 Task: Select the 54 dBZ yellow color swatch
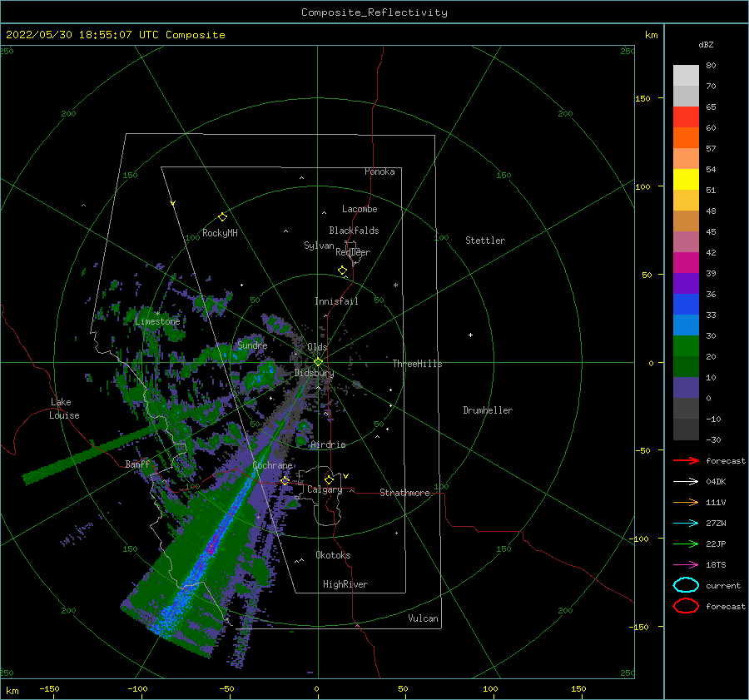[686, 179]
